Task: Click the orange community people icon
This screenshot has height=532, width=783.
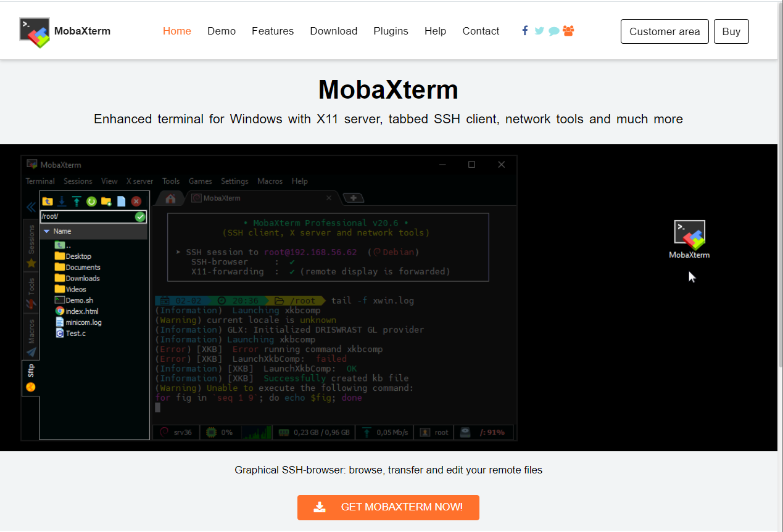Action: click(568, 30)
